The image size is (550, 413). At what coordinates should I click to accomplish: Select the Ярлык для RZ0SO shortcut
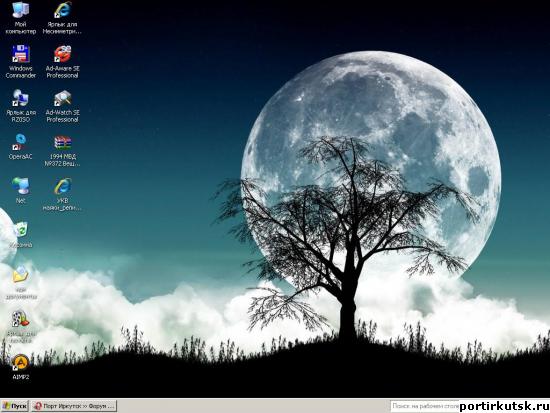[21, 106]
